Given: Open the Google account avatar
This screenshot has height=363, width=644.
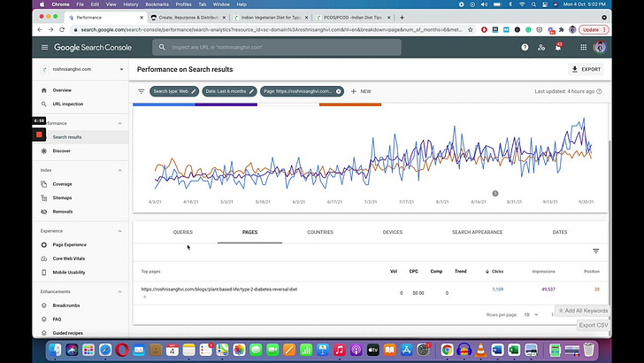Looking at the screenshot, I should coord(600,47).
